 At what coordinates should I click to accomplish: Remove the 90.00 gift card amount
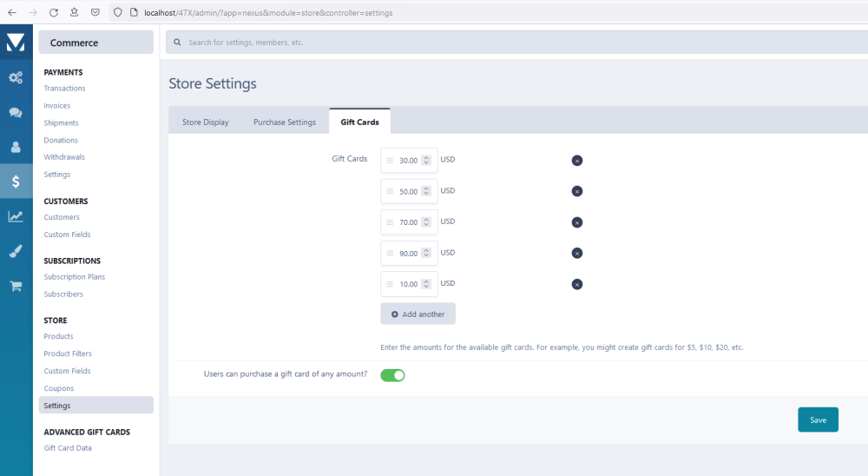[x=577, y=254]
